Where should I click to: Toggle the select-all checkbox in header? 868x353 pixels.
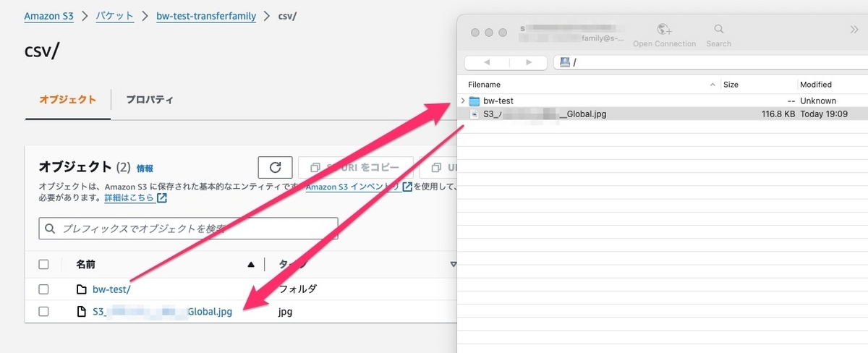click(43, 264)
